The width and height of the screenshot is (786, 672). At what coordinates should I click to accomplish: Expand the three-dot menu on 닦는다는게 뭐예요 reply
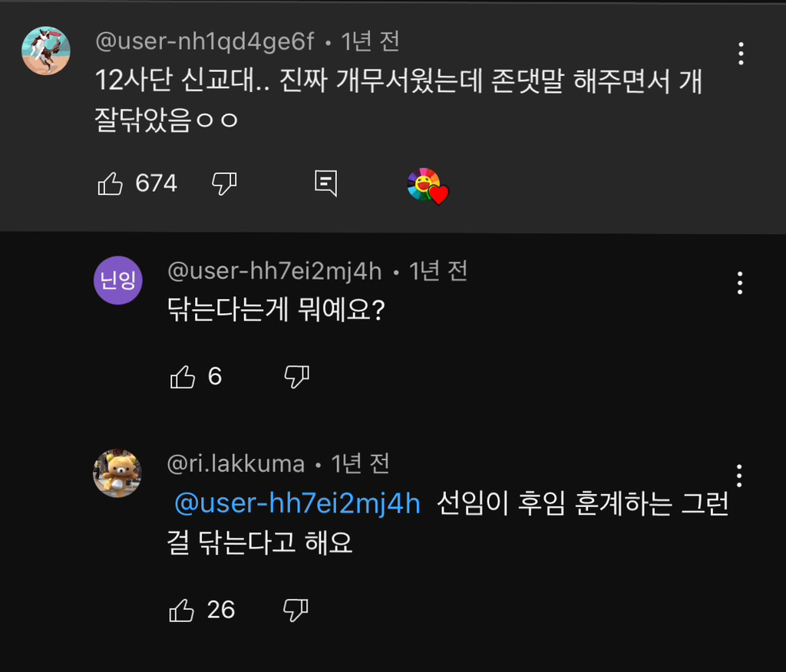click(740, 283)
